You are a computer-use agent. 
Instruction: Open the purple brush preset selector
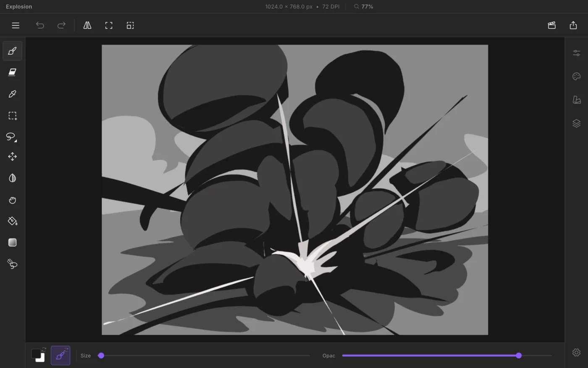tap(60, 355)
